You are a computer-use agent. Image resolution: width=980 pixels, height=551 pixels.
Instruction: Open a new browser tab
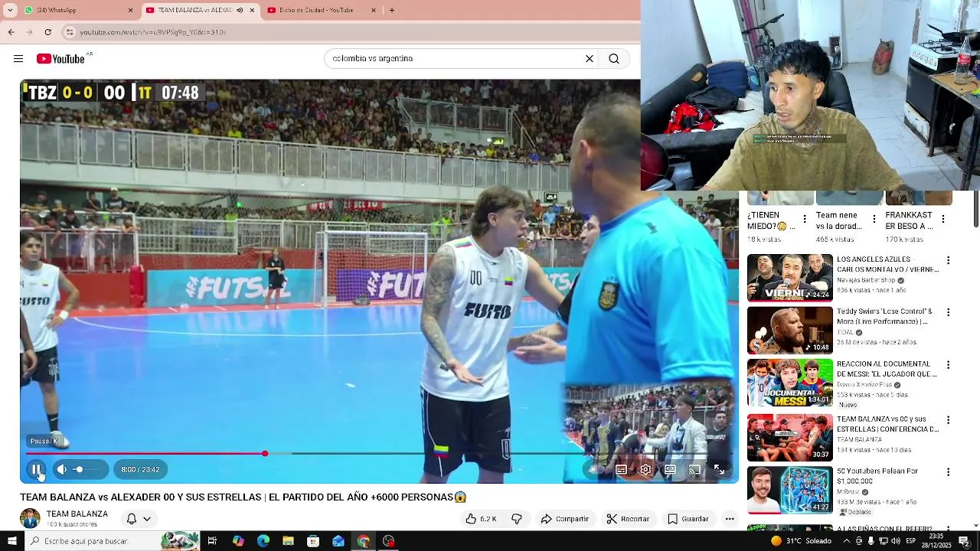click(392, 10)
